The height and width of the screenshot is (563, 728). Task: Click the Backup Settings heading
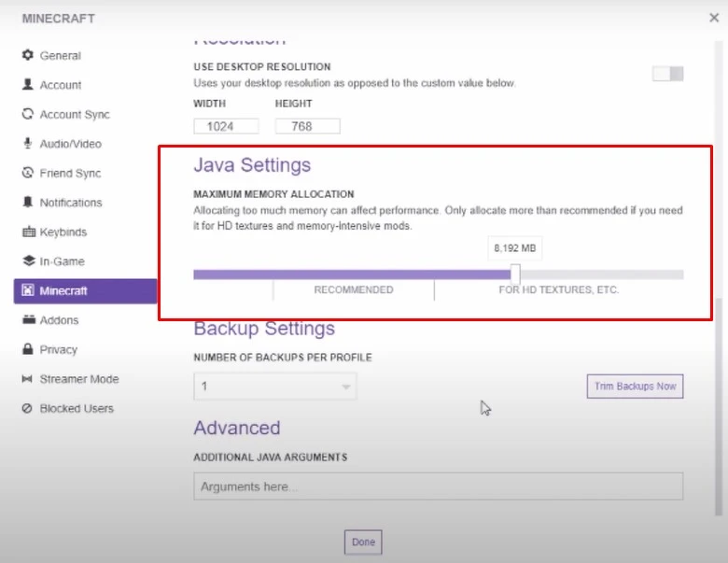[264, 329]
